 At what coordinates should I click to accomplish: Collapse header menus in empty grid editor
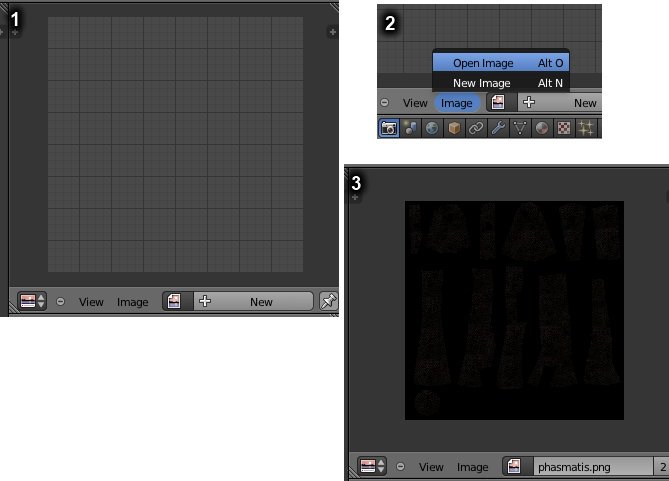[x=61, y=301]
